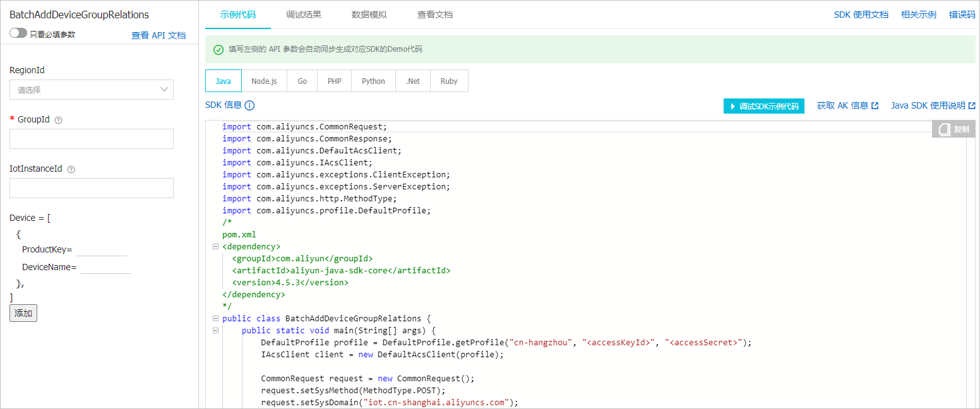Switch to the 示例代码 tab
980x409 pixels.
tap(238, 15)
